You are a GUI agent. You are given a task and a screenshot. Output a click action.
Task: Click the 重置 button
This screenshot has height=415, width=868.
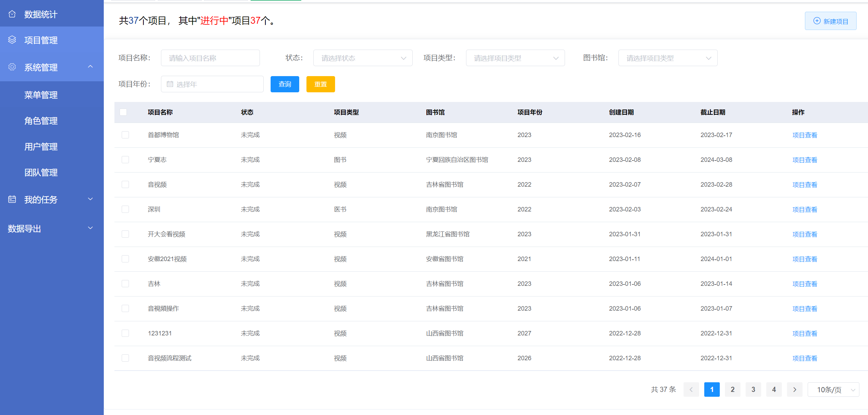coord(321,84)
